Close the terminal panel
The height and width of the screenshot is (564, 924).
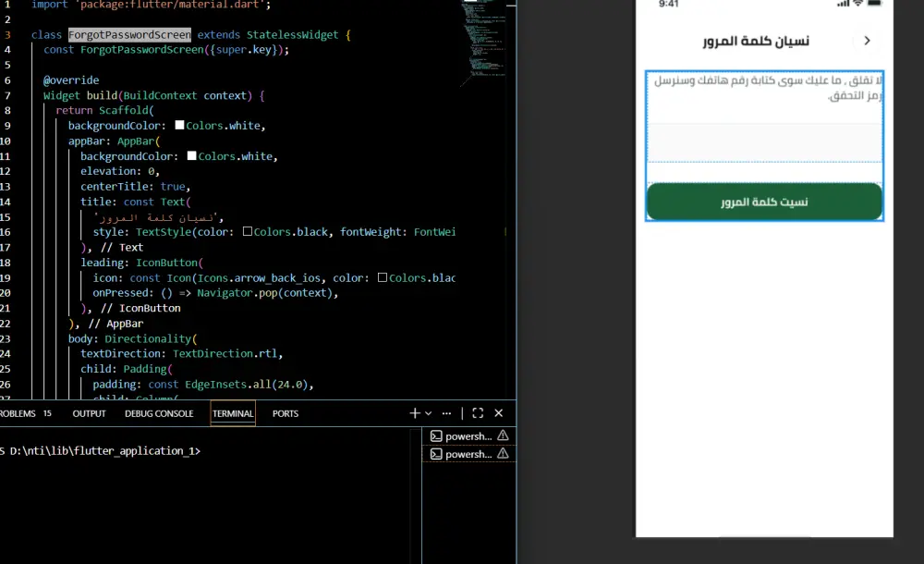tap(499, 413)
